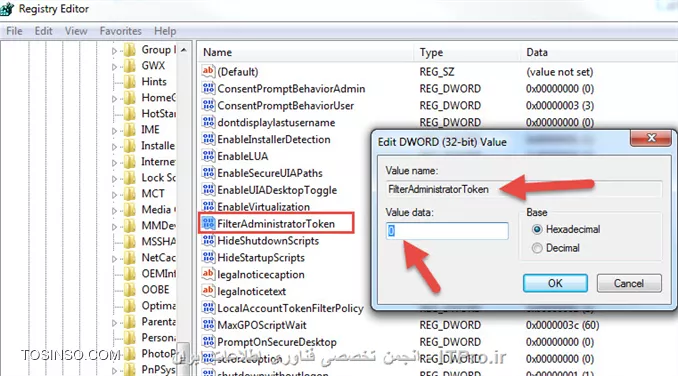Select the Parenta key in the tree
This screenshot has width=678, height=376.
pyautogui.click(x=158, y=322)
